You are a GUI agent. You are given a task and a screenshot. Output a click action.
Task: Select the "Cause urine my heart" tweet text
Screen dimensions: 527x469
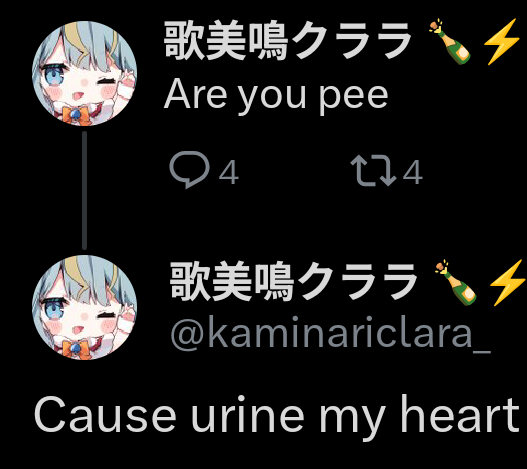(277, 417)
